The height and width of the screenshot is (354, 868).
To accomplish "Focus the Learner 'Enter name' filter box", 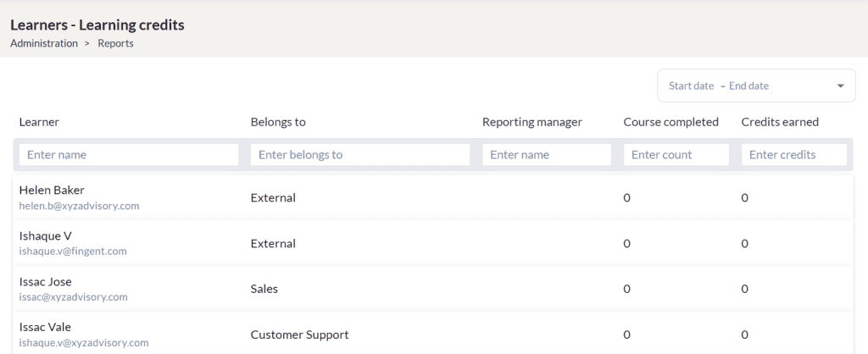I will [129, 155].
